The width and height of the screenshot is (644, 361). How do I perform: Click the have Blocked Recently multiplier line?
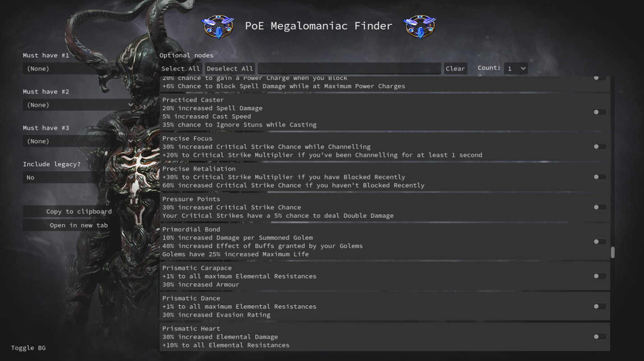284,177
